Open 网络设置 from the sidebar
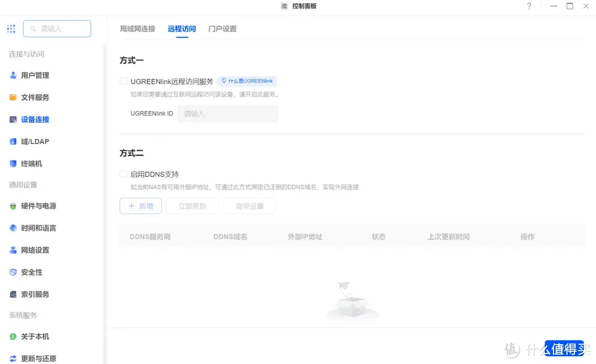Screen dimensions: 596x364 pos(34,250)
